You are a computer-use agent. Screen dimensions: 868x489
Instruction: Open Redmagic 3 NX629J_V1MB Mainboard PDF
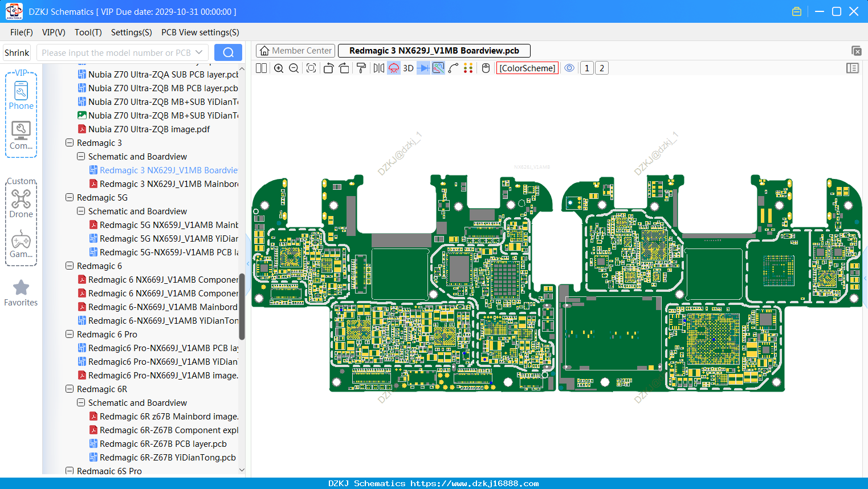(164, 184)
